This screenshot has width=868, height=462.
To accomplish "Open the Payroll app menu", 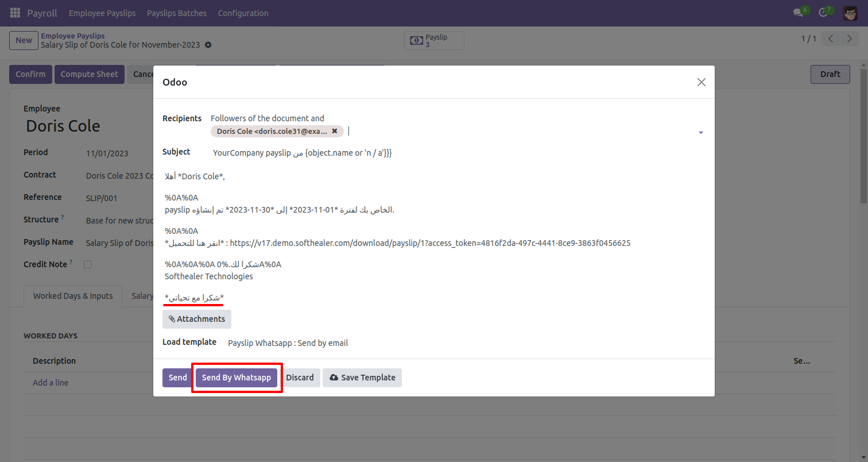I will pyautogui.click(x=42, y=13).
